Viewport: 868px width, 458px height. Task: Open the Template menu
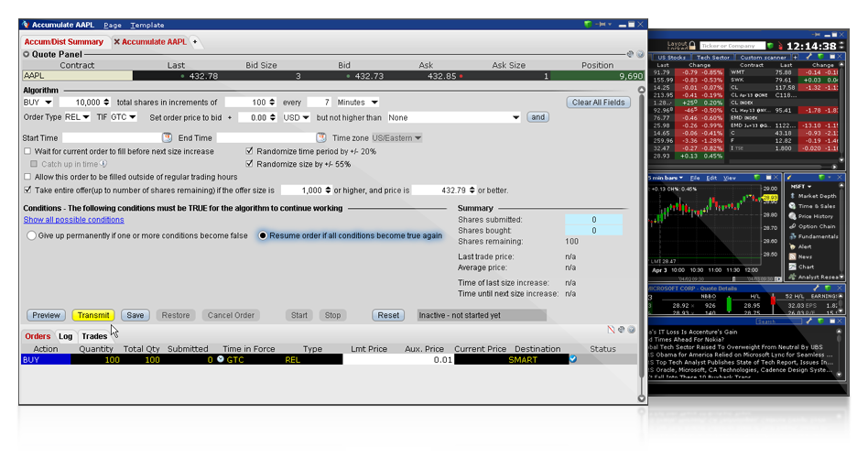[146, 25]
